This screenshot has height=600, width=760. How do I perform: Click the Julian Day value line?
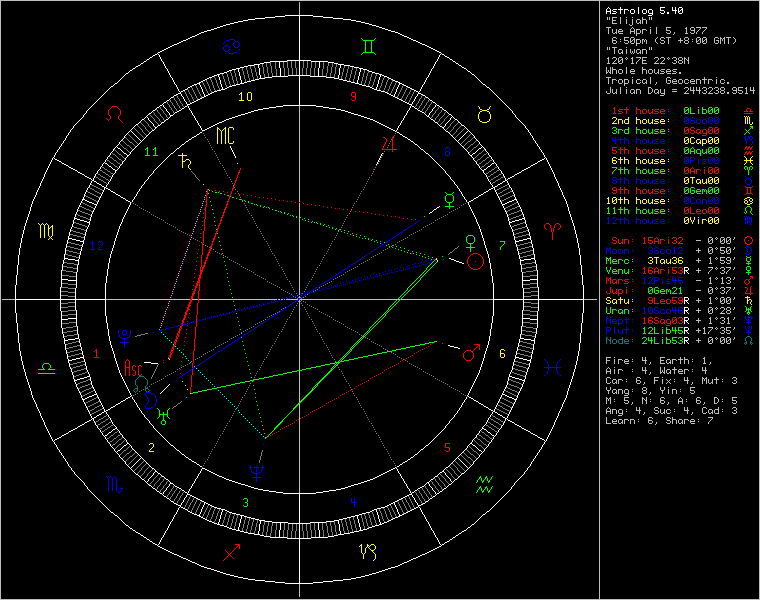681,91
